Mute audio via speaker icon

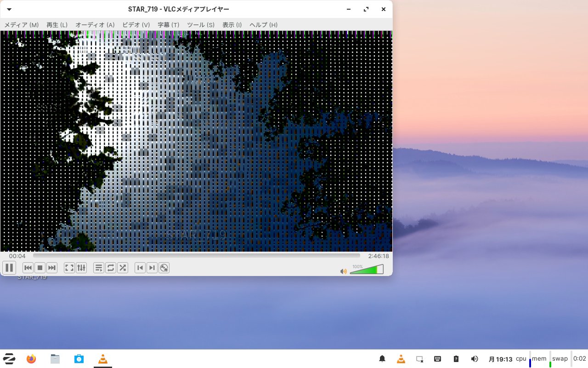click(343, 271)
